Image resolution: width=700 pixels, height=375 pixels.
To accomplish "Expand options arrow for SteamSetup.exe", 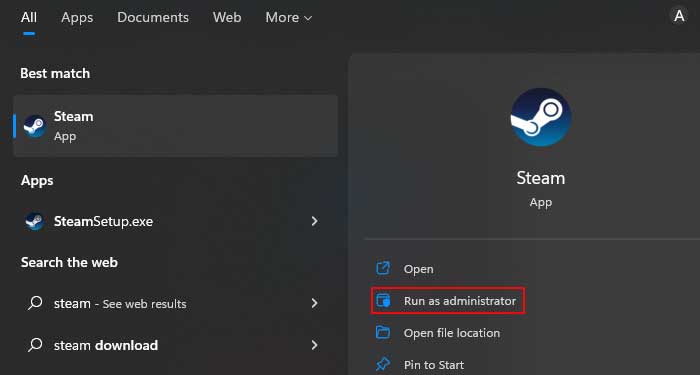I will 314,221.
